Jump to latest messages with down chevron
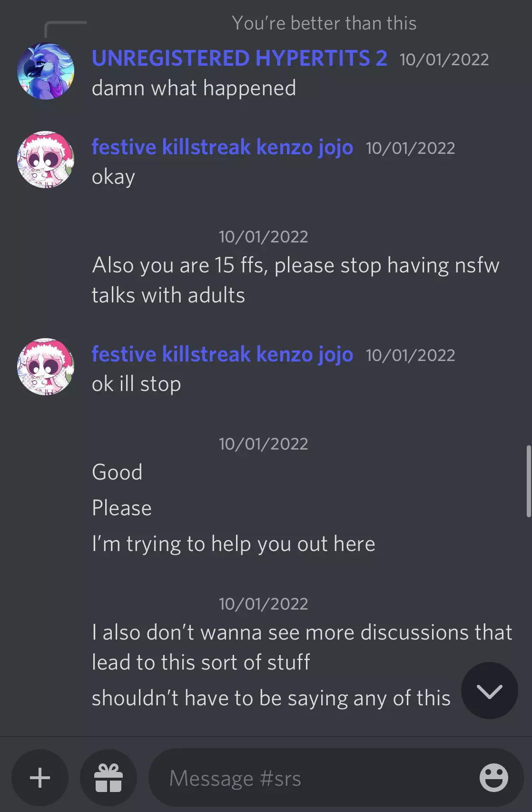This screenshot has height=812, width=532. click(489, 691)
